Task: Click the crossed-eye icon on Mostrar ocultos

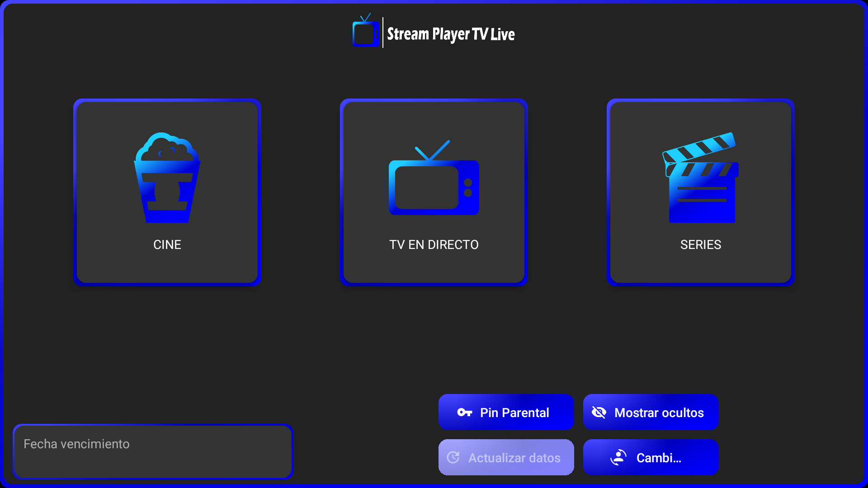Action: point(599,412)
